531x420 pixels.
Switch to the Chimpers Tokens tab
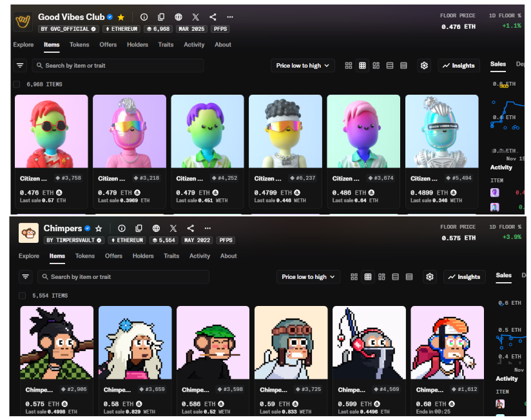pyautogui.click(x=85, y=256)
